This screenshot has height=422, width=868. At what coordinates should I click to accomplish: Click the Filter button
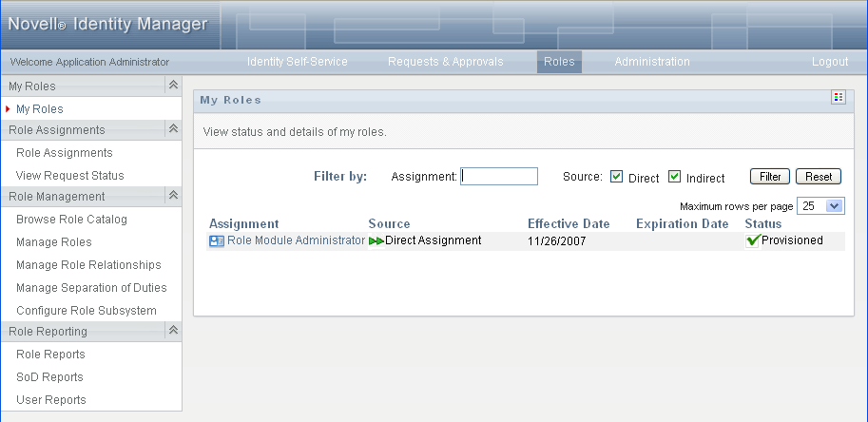click(x=770, y=177)
